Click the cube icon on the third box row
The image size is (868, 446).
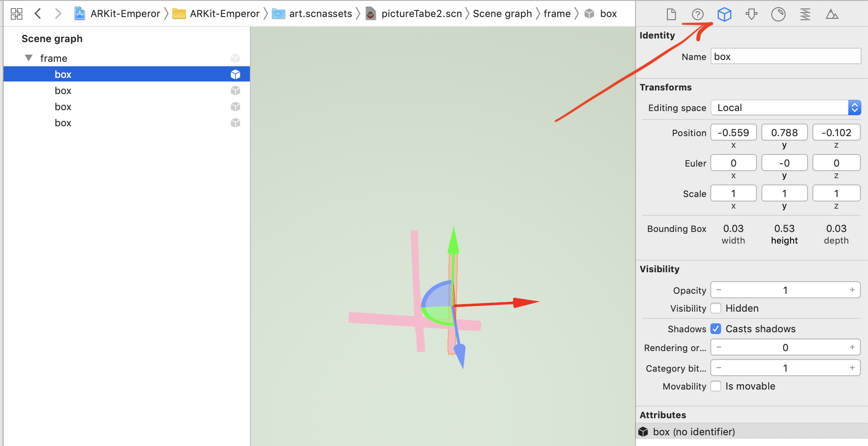[236, 107]
